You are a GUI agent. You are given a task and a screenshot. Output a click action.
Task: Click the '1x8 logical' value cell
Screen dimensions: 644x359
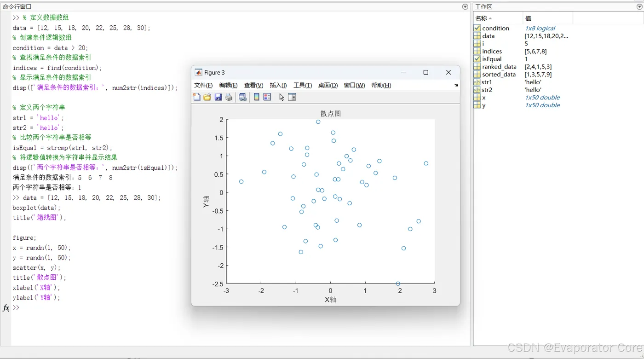(x=540, y=28)
